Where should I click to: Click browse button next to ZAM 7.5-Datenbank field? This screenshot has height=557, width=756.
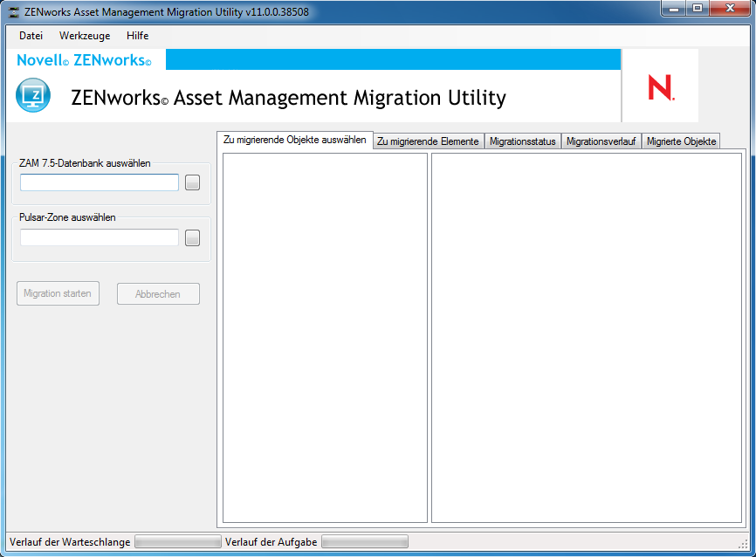pyautogui.click(x=192, y=182)
